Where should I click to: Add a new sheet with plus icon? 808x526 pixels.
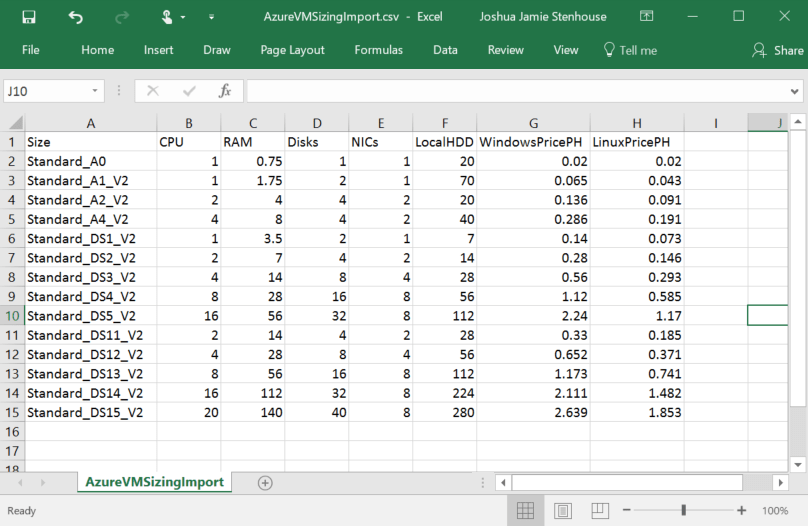tap(265, 483)
